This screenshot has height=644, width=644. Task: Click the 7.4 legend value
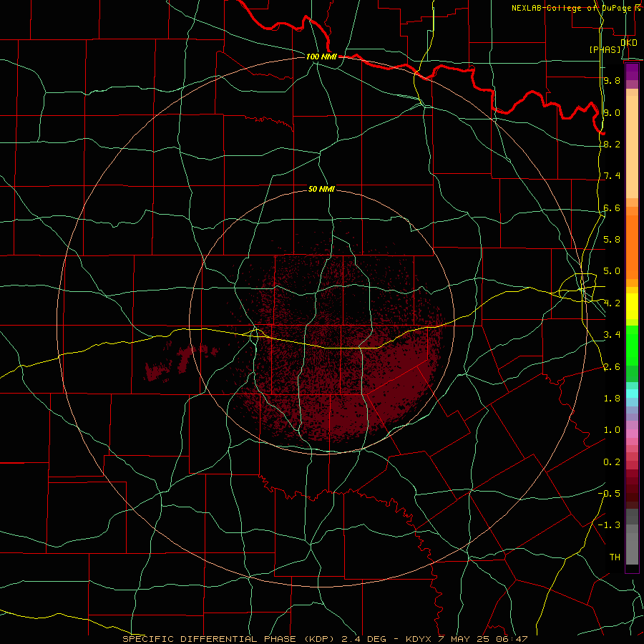(x=612, y=176)
